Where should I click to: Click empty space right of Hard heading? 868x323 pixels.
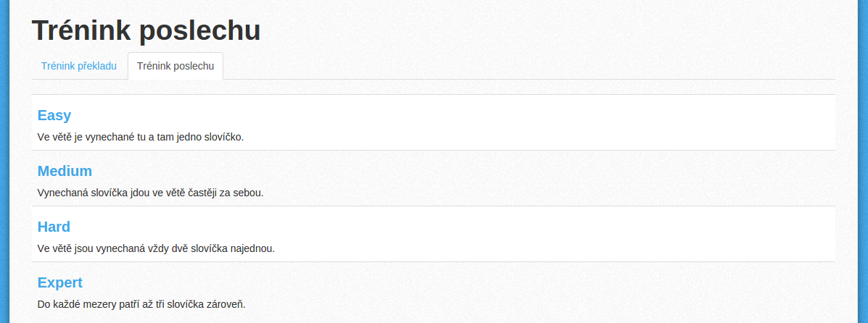pyautogui.click(x=443, y=227)
